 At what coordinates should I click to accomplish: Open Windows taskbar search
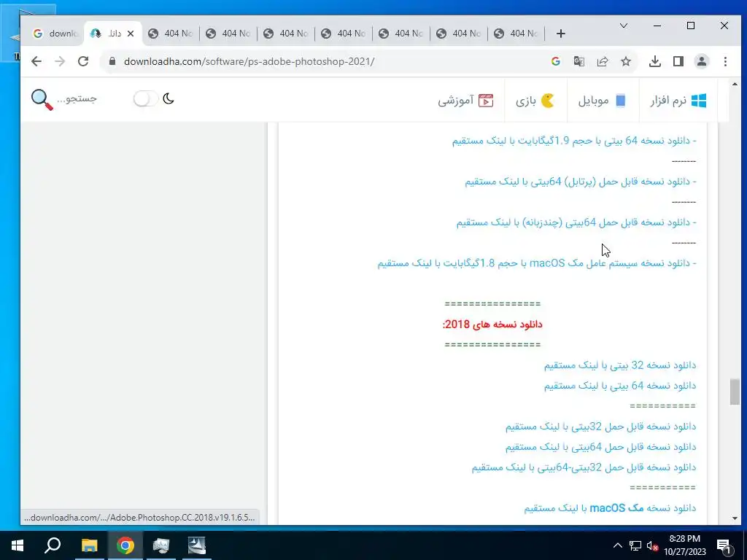click(x=53, y=545)
